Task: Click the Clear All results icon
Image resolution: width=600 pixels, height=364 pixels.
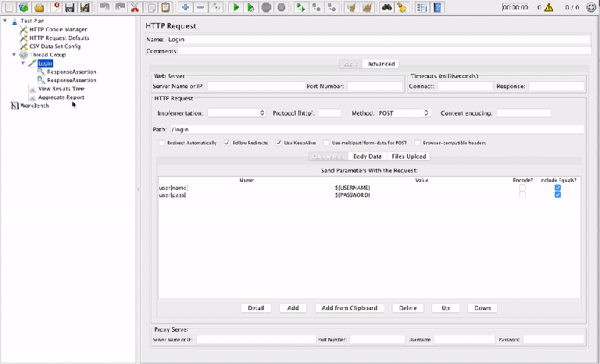Action: tap(366, 7)
